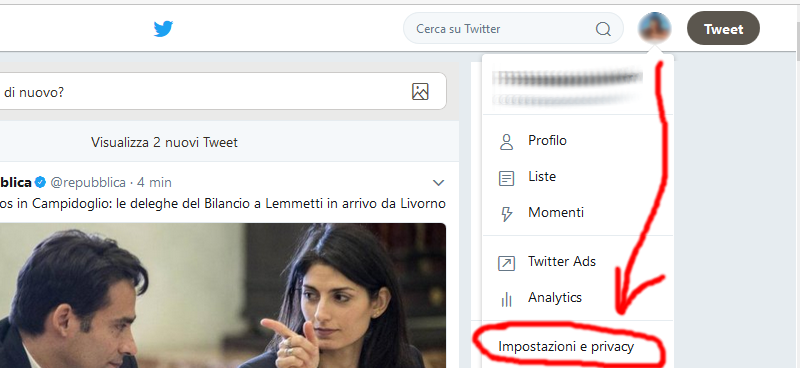This screenshot has height=368, width=800.
Task: Click the add image icon in composer
Action: click(x=420, y=91)
